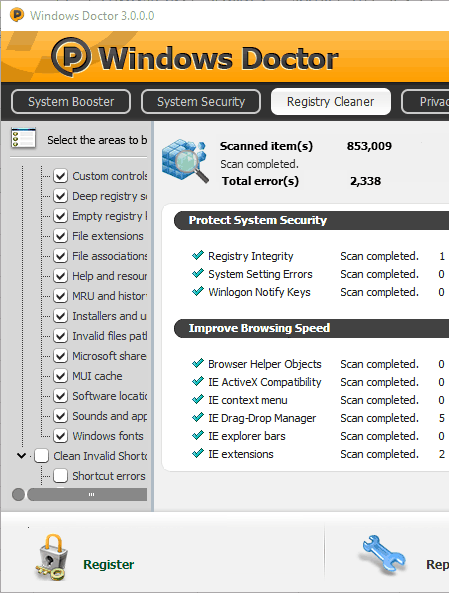Click the horizontal scrollbar thumb in areas list
This screenshot has height=593, width=449.
pos(87,494)
